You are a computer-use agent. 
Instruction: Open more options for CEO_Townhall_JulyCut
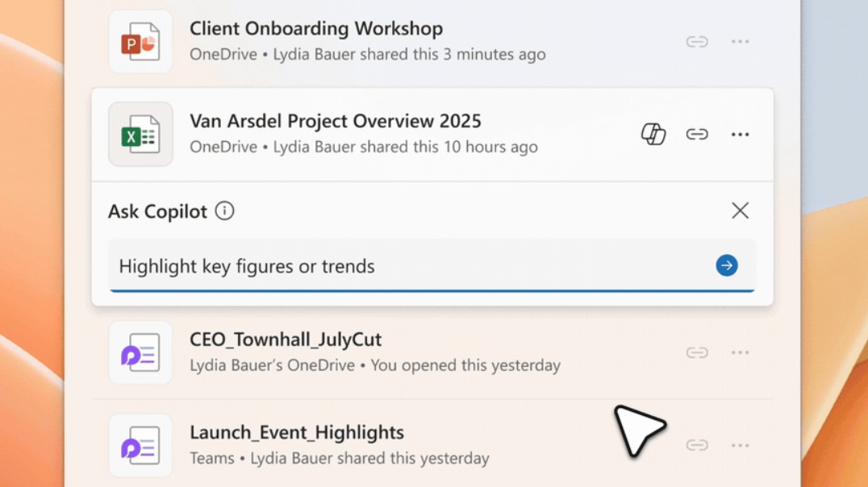tap(740, 352)
